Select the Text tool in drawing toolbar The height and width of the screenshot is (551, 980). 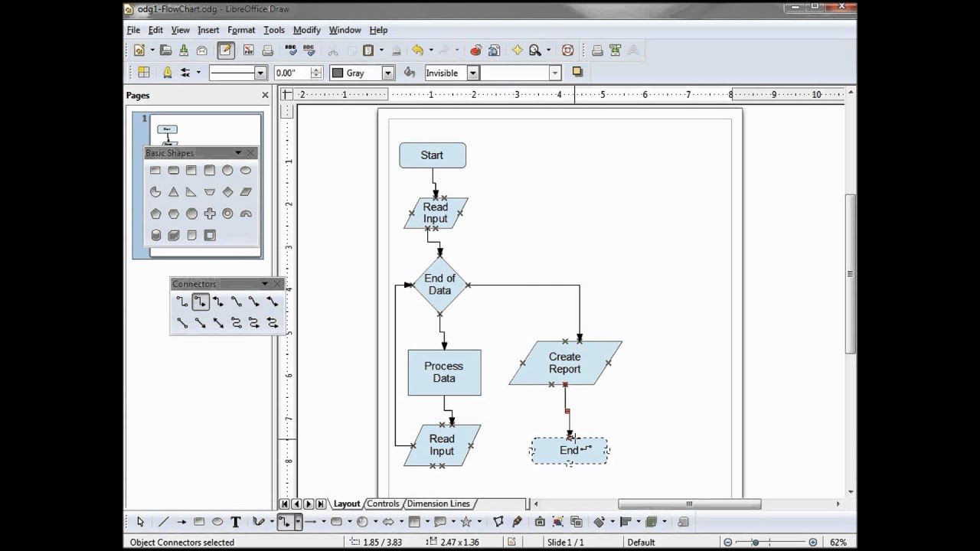click(236, 522)
